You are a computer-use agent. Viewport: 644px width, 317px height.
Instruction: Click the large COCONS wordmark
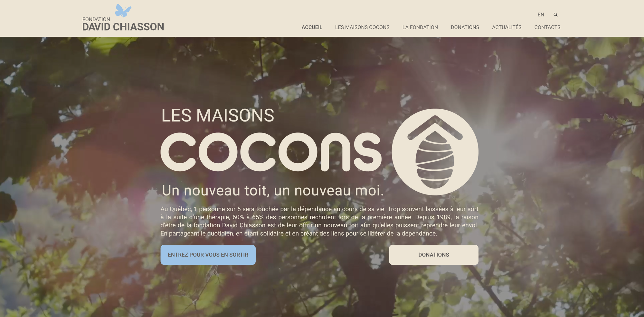click(271, 152)
